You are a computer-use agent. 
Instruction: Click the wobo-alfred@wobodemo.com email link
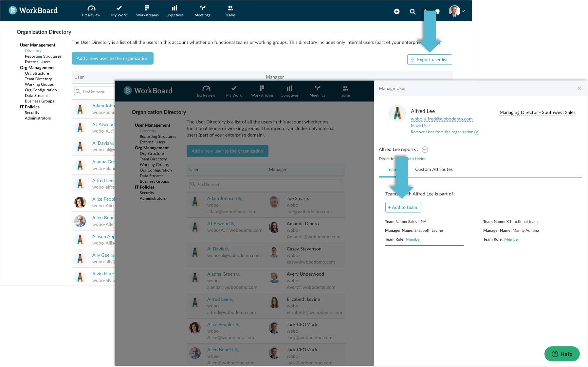[442, 119]
